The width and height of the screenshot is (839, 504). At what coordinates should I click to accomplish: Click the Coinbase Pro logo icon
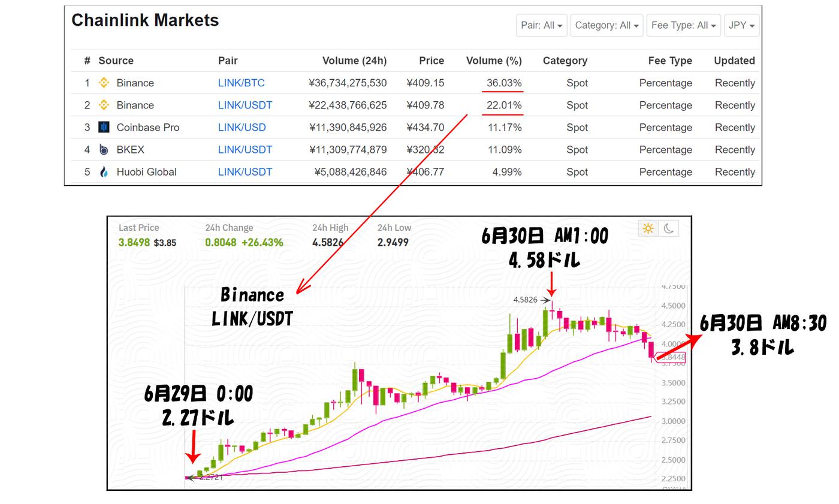point(104,127)
